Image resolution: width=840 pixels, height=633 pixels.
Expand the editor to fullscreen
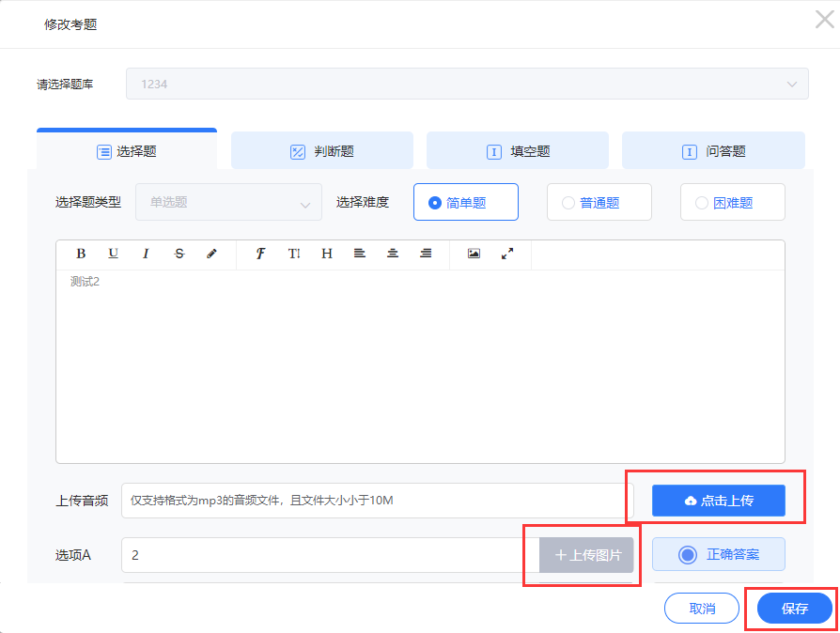pos(507,254)
